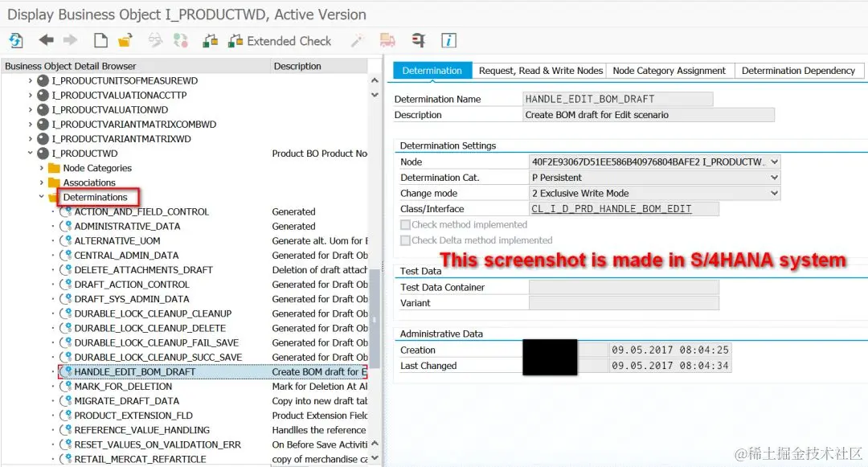Screen dimensions: 868x467
Task: Click determination icon of DRAFT_ACTION_CONTROL
Action: (x=66, y=285)
